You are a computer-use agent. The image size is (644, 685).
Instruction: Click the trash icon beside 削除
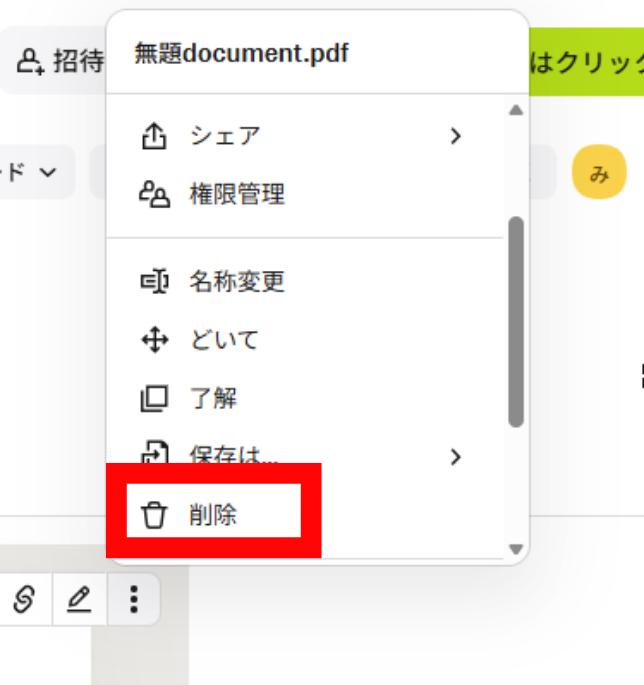pyautogui.click(x=154, y=515)
